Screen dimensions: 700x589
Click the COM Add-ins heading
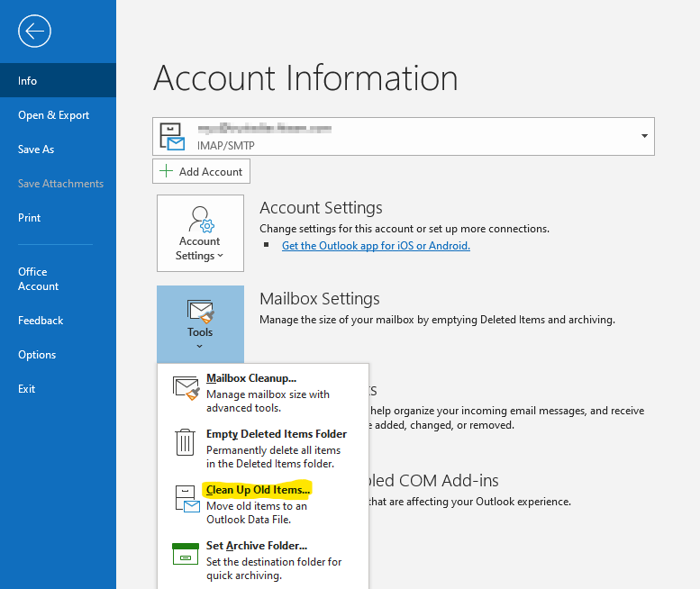coord(433,481)
